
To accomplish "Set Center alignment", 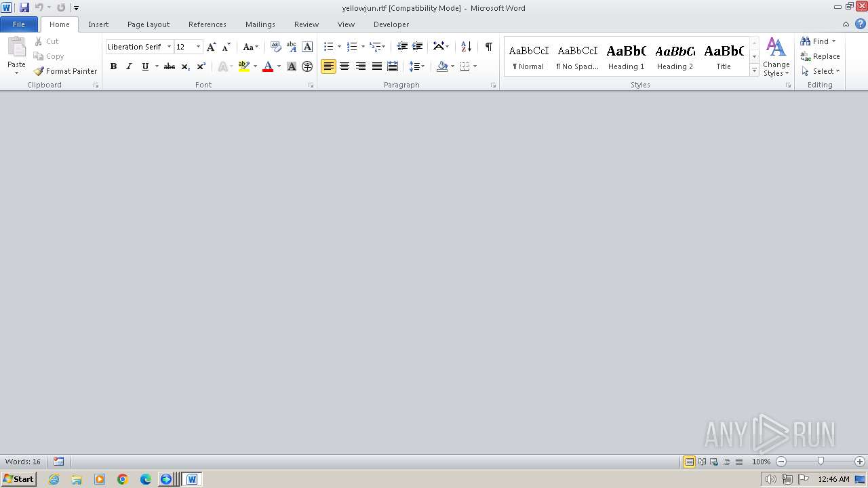I will tap(344, 66).
